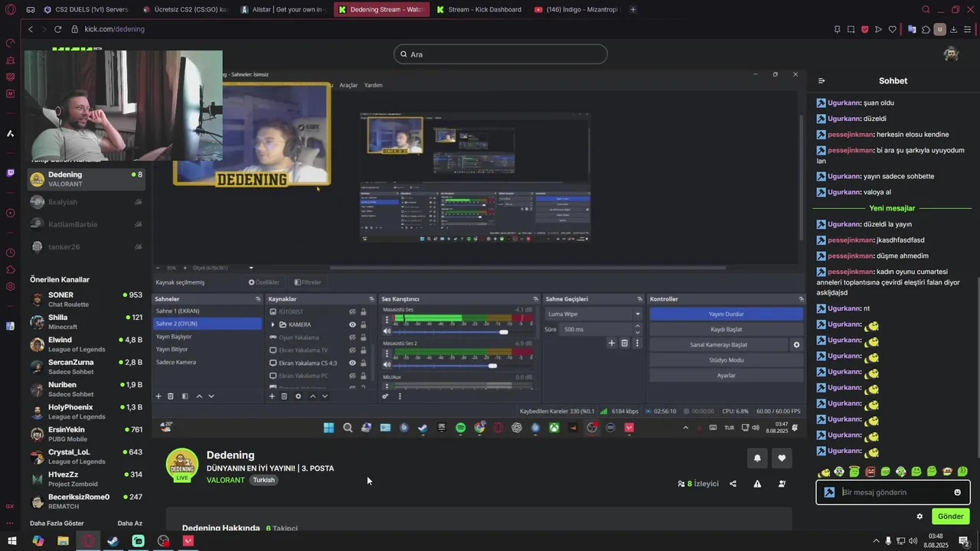
Task: Click Stüdyo Modu button in OBS
Action: 726,360
